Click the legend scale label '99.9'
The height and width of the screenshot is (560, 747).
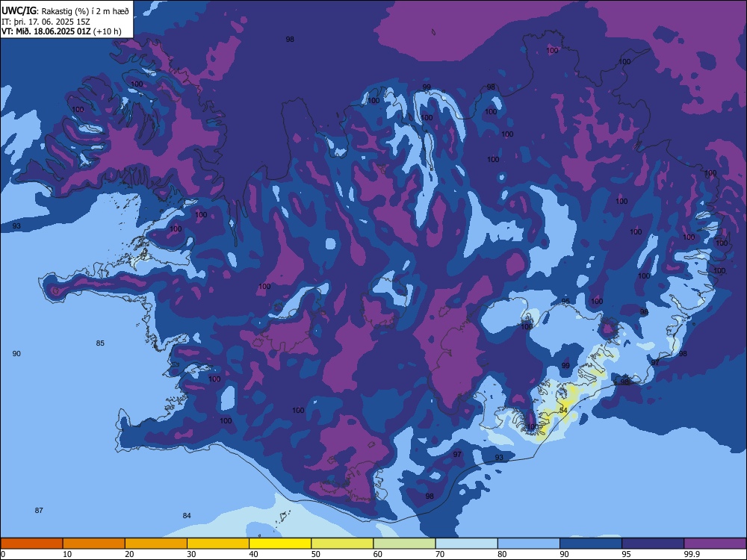point(692,554)
